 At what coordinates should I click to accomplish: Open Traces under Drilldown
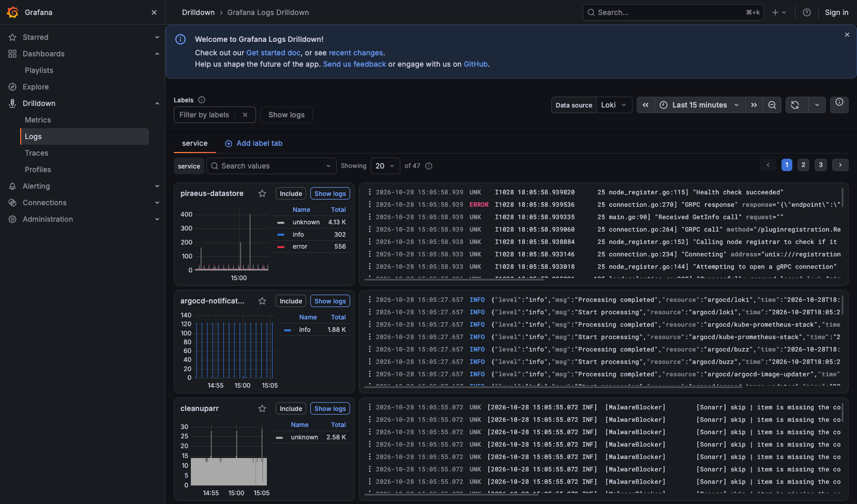[x=36, y=153]
